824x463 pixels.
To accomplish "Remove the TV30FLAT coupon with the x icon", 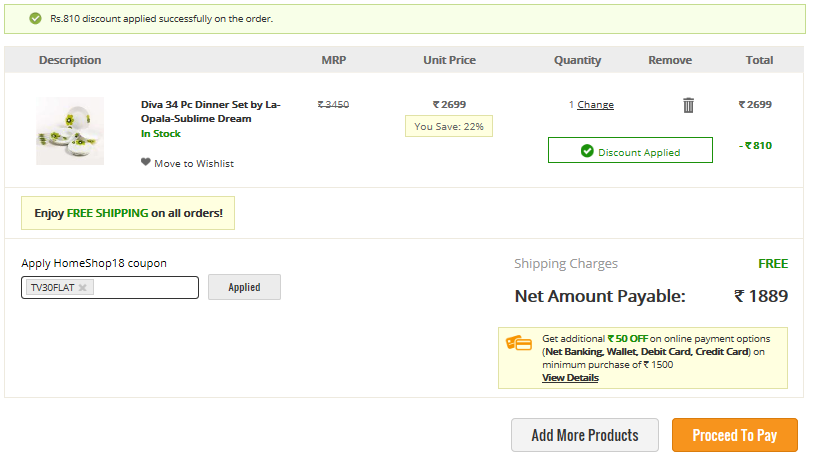I will click(x=83, y=287).
